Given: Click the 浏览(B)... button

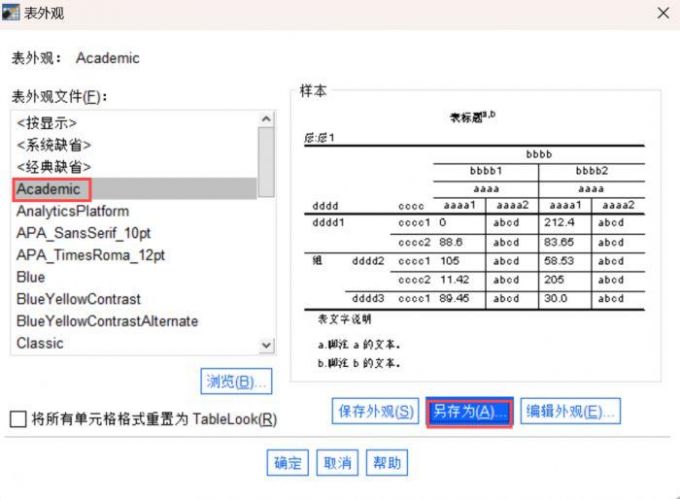Looking at the screenshot, I should [x=236, y=382].
